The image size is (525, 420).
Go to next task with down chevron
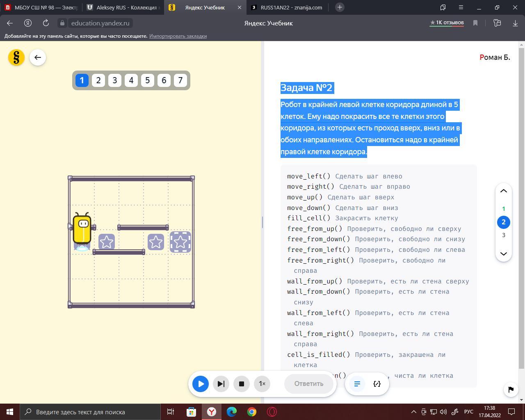[504, 253]
